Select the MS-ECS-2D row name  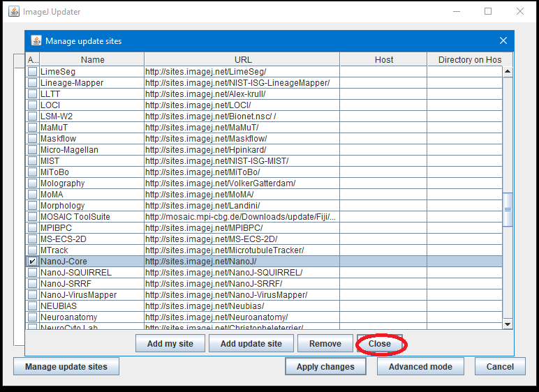pyautogui.click(x=64, y=239)
